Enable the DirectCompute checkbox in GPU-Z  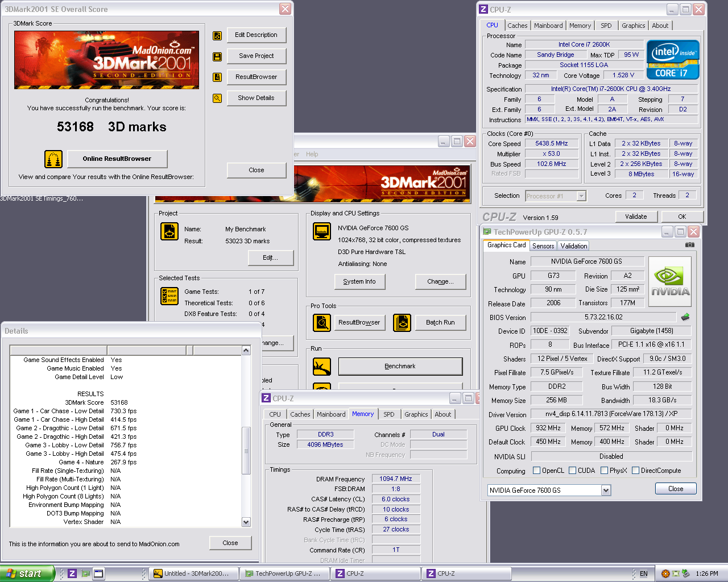pos(635,471)
